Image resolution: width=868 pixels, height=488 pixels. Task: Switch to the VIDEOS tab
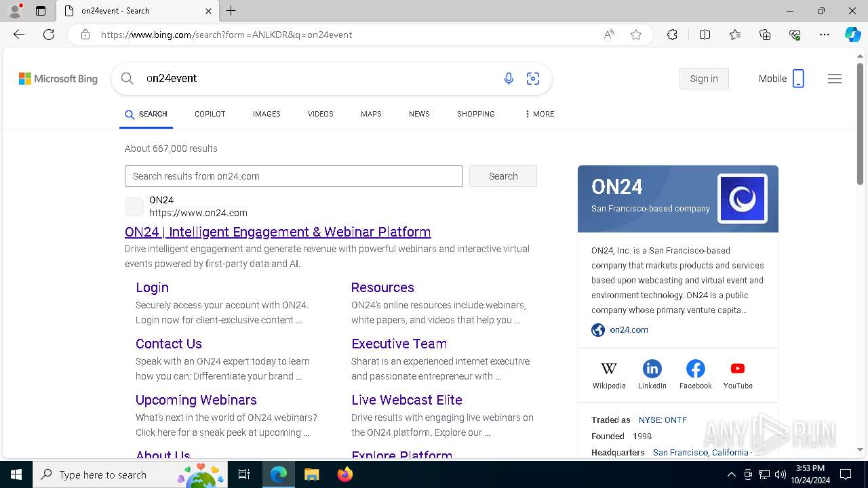(321, 114)
